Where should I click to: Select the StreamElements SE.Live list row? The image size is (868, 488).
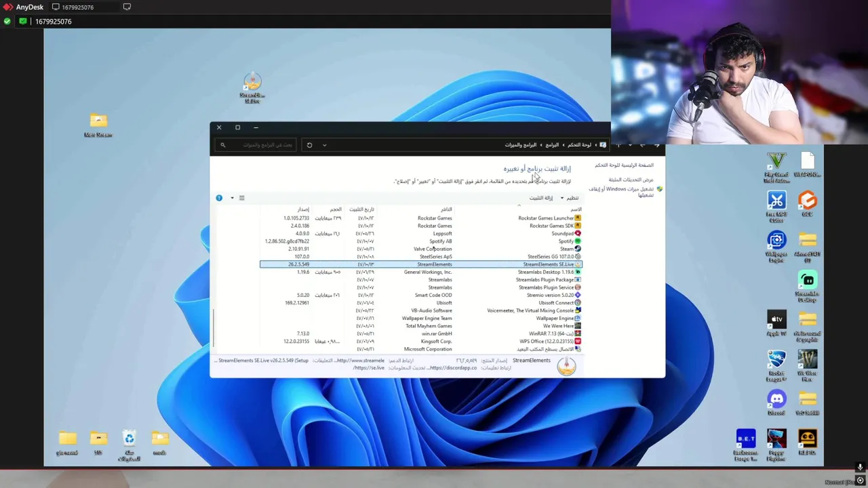click(420, 264)
